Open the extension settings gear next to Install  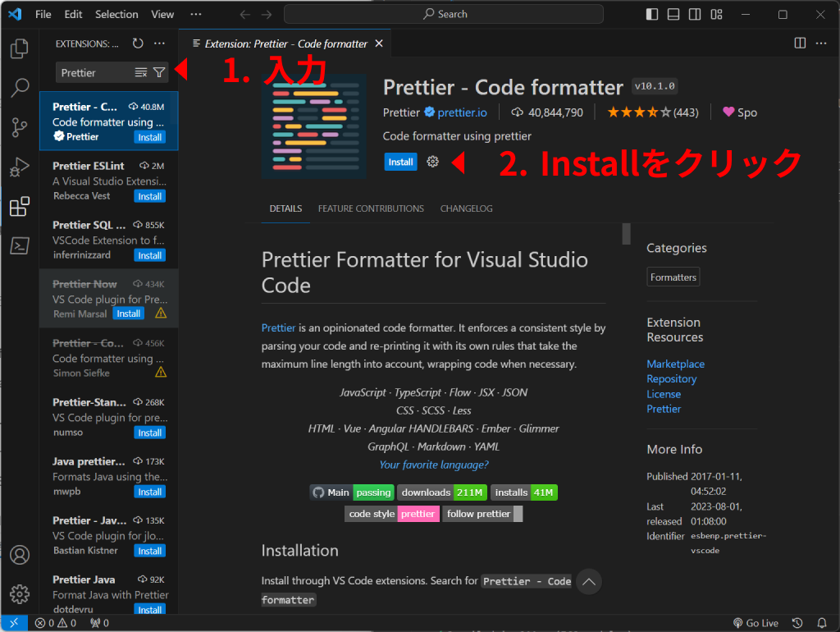[x=433, y=162]
